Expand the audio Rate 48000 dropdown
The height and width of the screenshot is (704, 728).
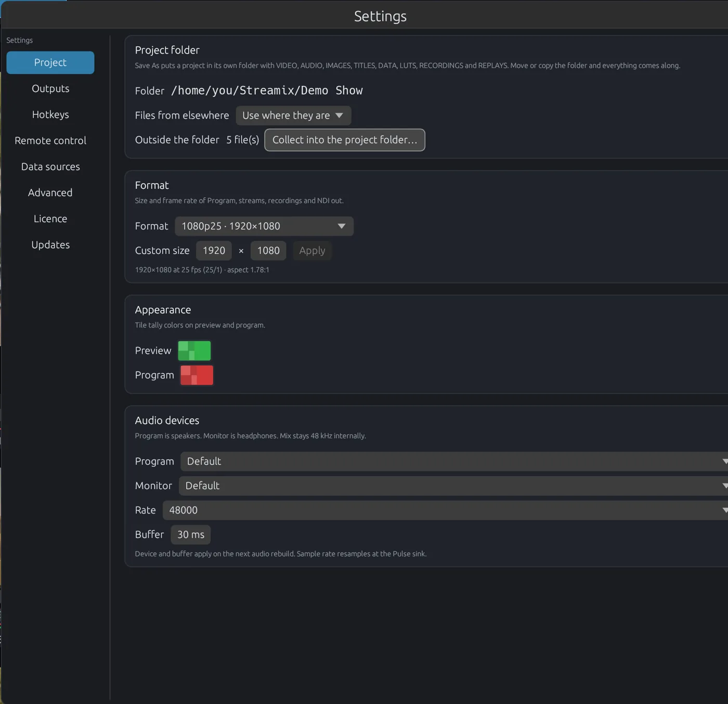click(x=445, y=510)
